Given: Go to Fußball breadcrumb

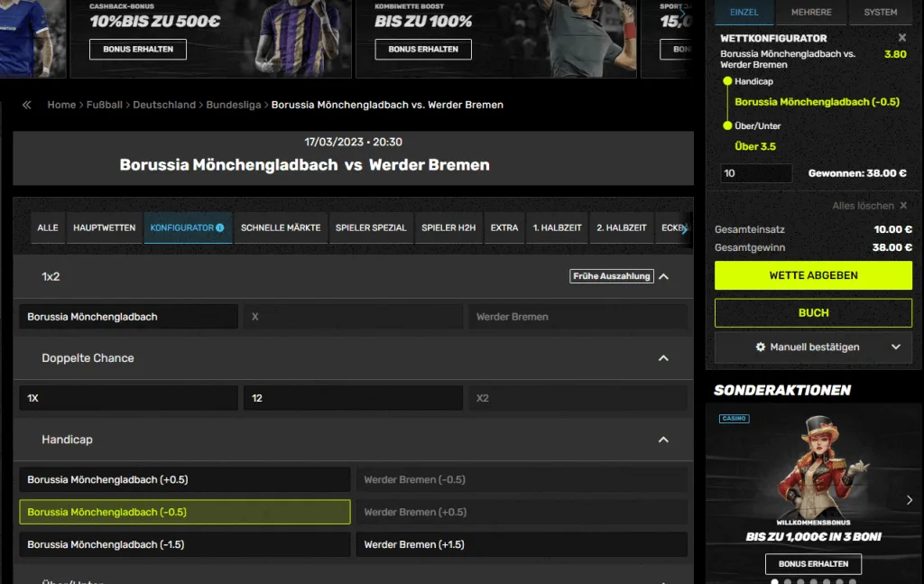Looking at the screenshot, I should coord(105,105).
